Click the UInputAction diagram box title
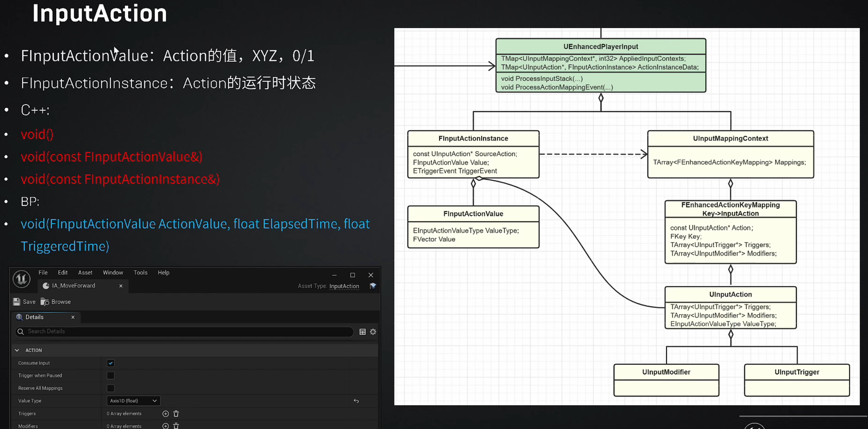This screenshot has height=429, width=868. coord(731,294)
